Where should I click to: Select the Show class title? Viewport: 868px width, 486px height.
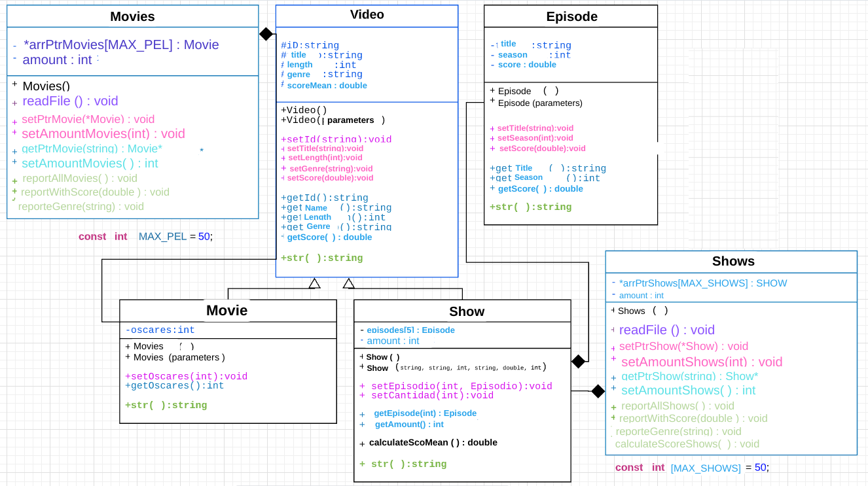click(467, 311)
